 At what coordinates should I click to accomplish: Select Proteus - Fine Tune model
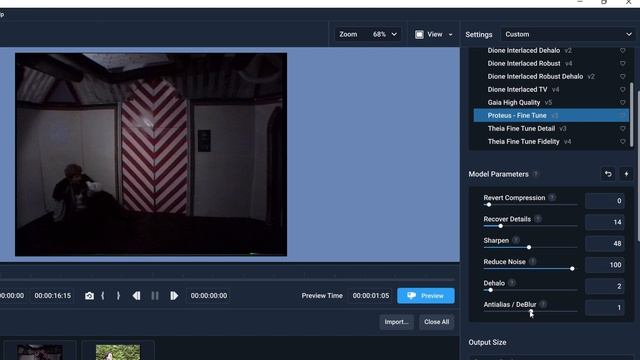(551, 116)
